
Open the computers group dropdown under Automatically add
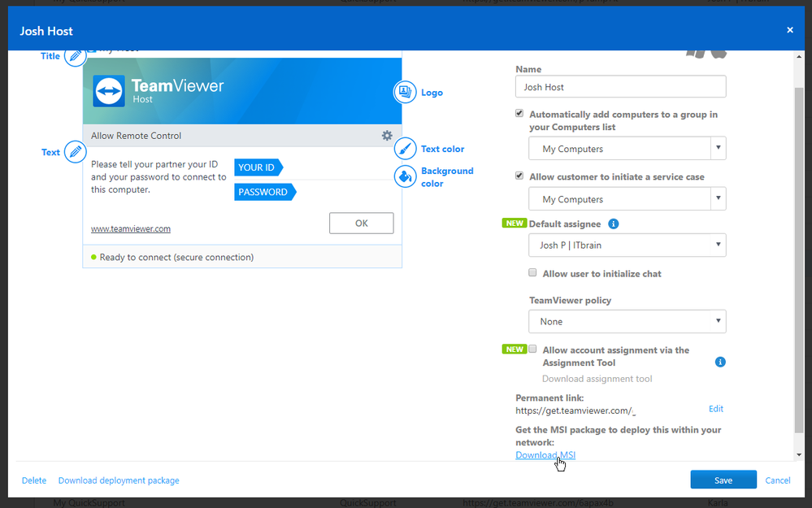(x=627, y=149)
